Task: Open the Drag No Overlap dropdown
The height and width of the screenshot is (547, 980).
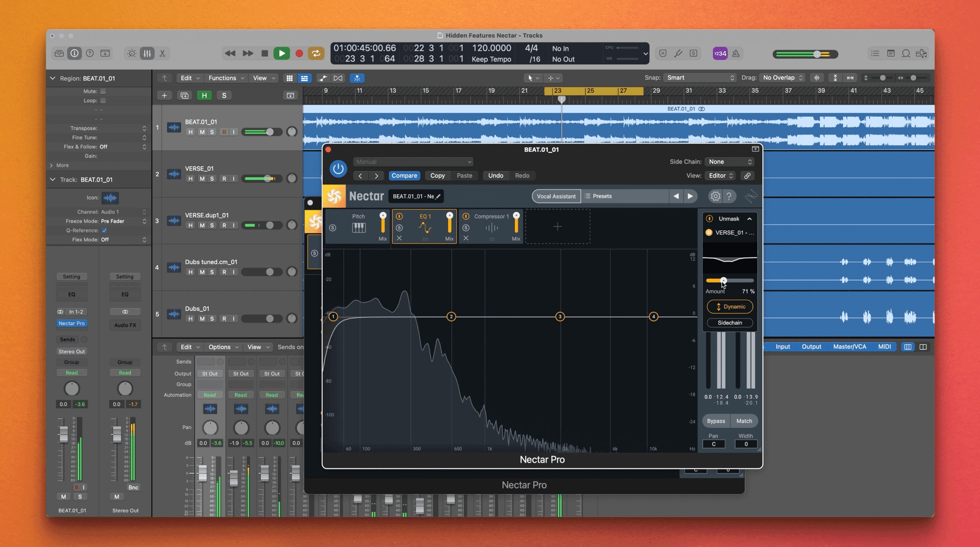Action: 783,78
